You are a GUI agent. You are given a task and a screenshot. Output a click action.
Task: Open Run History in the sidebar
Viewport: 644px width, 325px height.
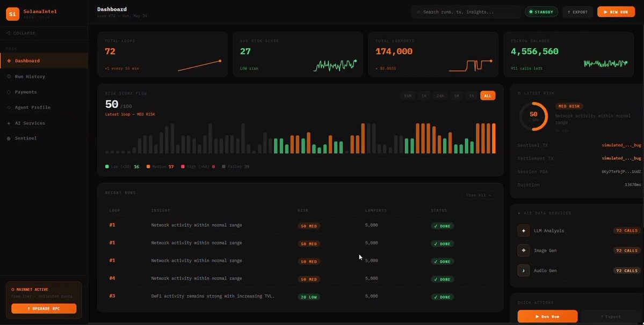point(44,77)
